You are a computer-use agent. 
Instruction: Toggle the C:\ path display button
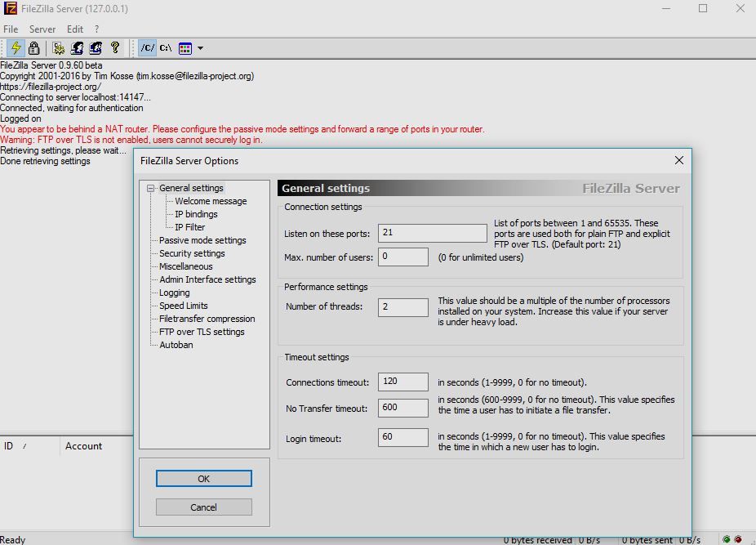166,48
